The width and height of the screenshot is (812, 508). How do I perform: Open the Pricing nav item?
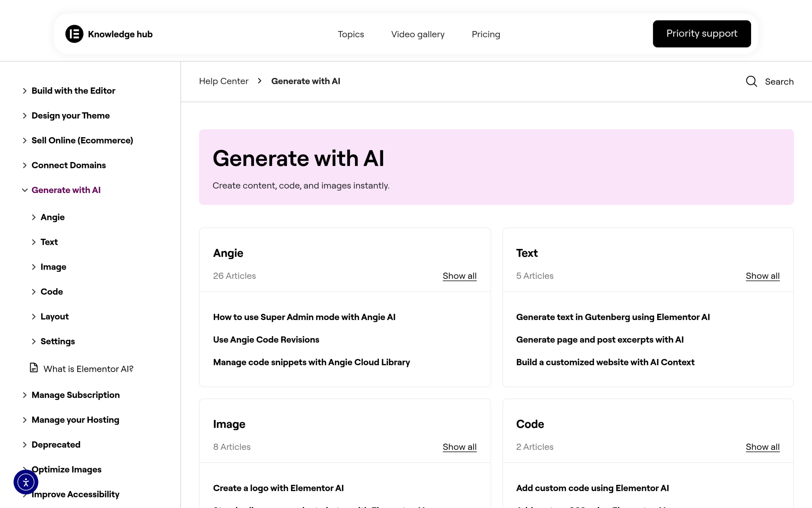click(x=486, y=34)
